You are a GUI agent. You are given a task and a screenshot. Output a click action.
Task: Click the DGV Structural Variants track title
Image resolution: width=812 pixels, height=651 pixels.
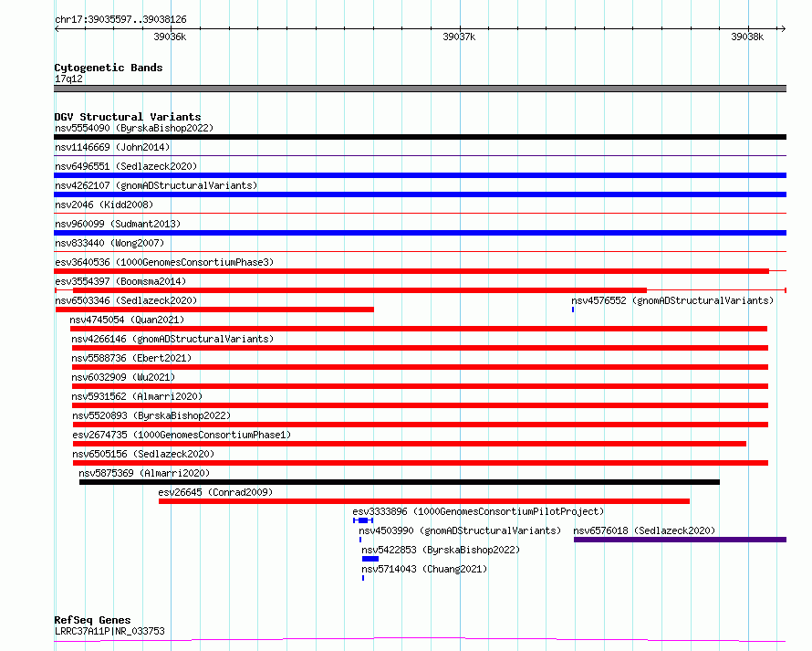pos(128,117)
